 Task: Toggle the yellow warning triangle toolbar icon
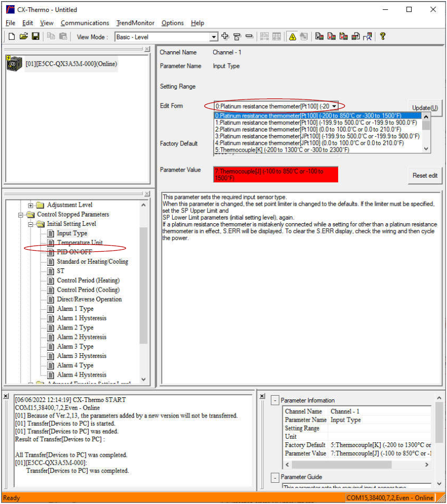[x=292, y=37]
